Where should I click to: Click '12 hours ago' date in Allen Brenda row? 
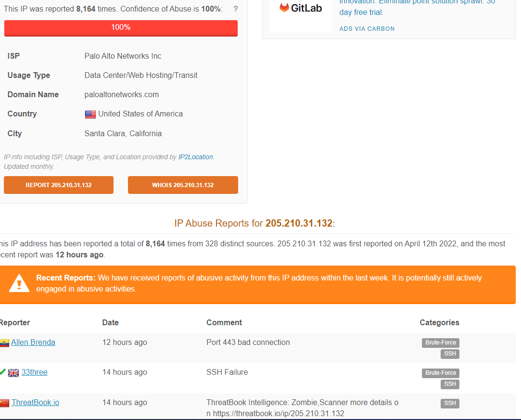[125, 342]
